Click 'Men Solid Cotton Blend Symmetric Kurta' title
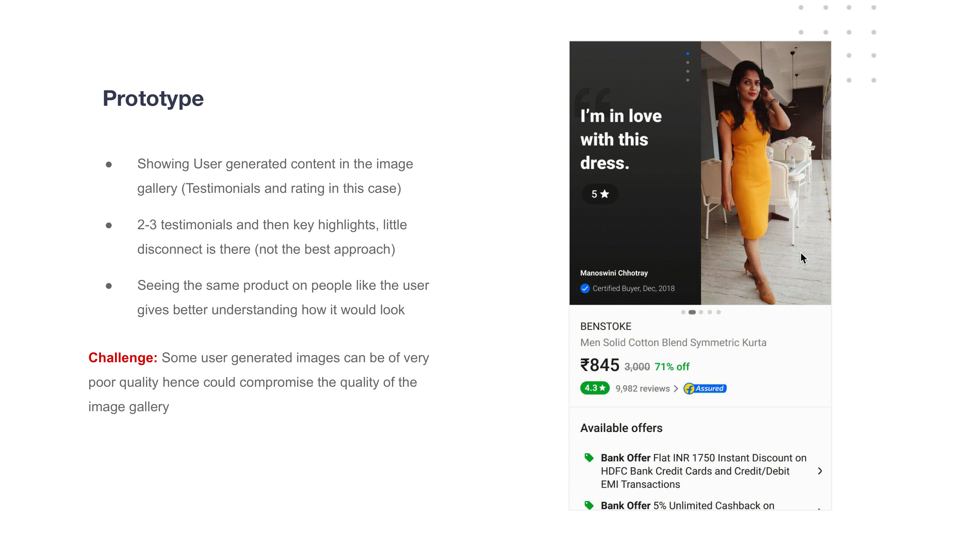This screenshot has height=551, width=980. [673, 342]
